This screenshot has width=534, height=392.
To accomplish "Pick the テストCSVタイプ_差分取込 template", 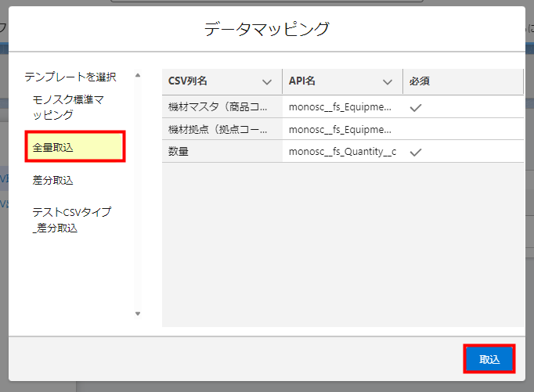I will 71,220.
